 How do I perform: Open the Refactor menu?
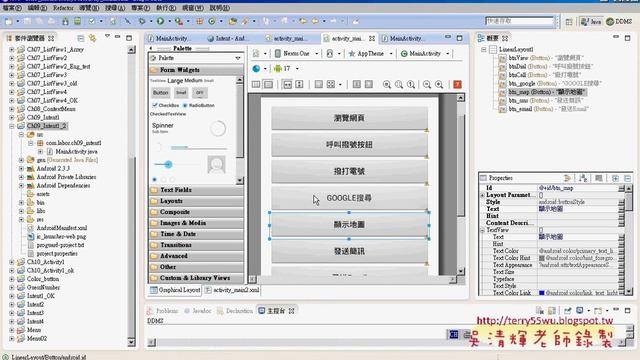63,8
